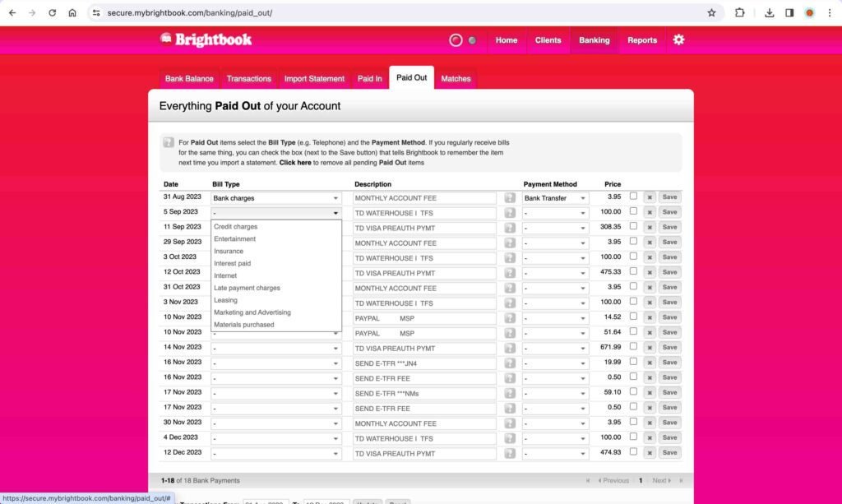This screenshot has height=504, width=842.
Task: Switch to the Bank Balance tab
Action: [188, 78]
